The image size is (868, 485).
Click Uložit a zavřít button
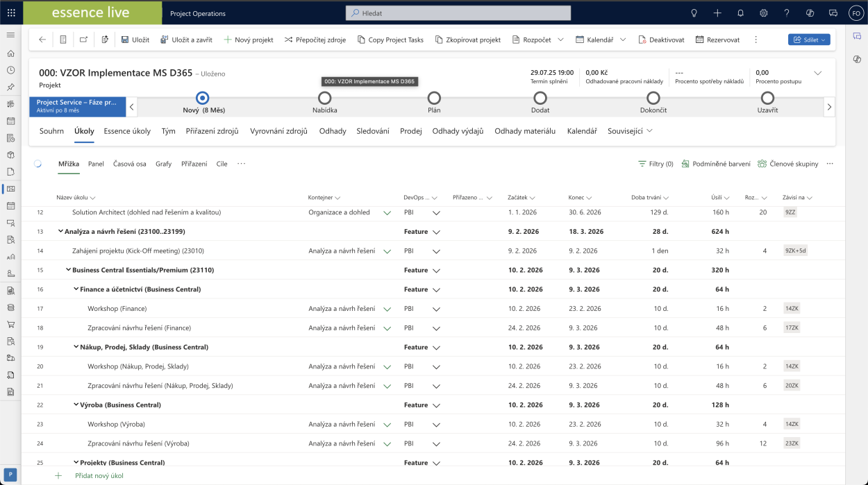coord(186,40)
